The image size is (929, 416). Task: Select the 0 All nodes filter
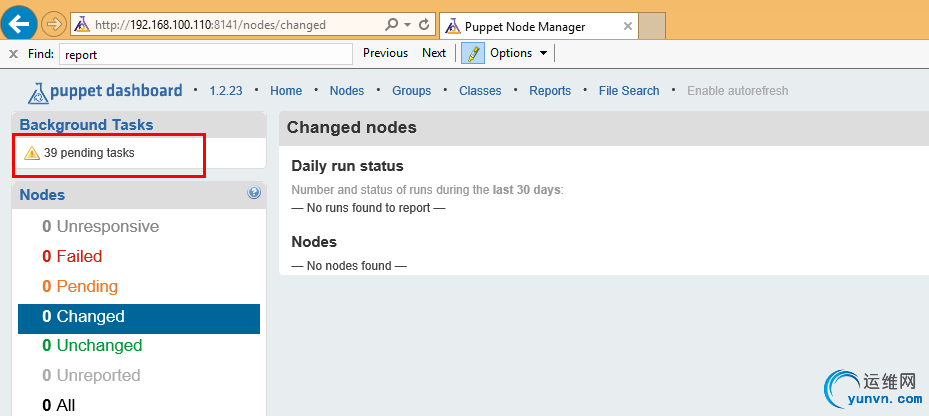[59, 405]
